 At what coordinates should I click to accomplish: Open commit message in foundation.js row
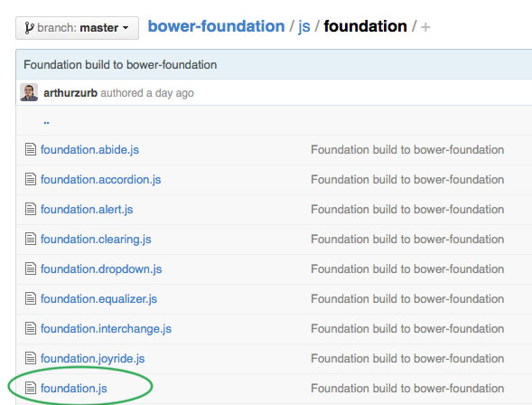click(x=407, y=389)
